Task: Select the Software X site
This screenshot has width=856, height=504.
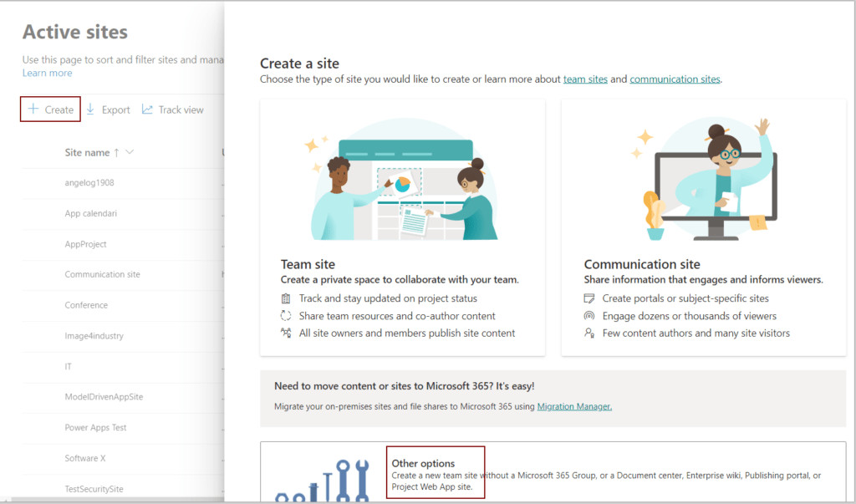Action: (x=85, y=458)
